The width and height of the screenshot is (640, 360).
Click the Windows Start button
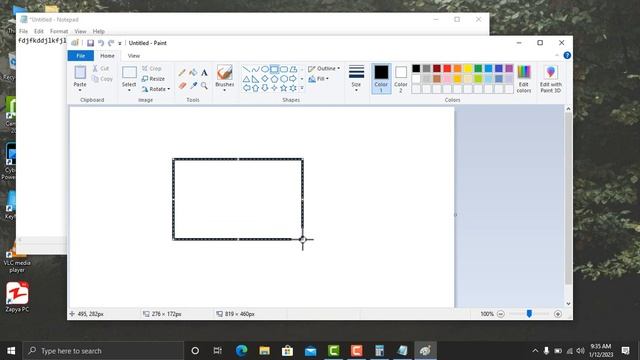pyautogui.click(x=11, y=351)
